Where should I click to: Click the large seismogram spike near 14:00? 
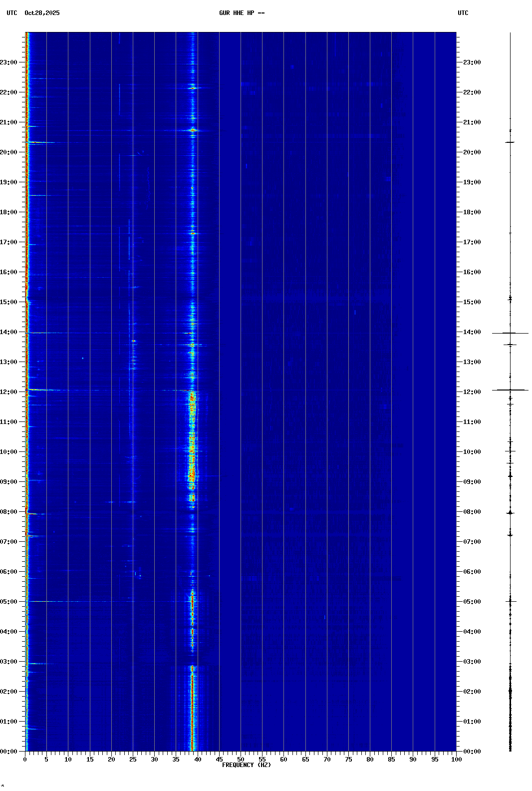click(510, 333)
